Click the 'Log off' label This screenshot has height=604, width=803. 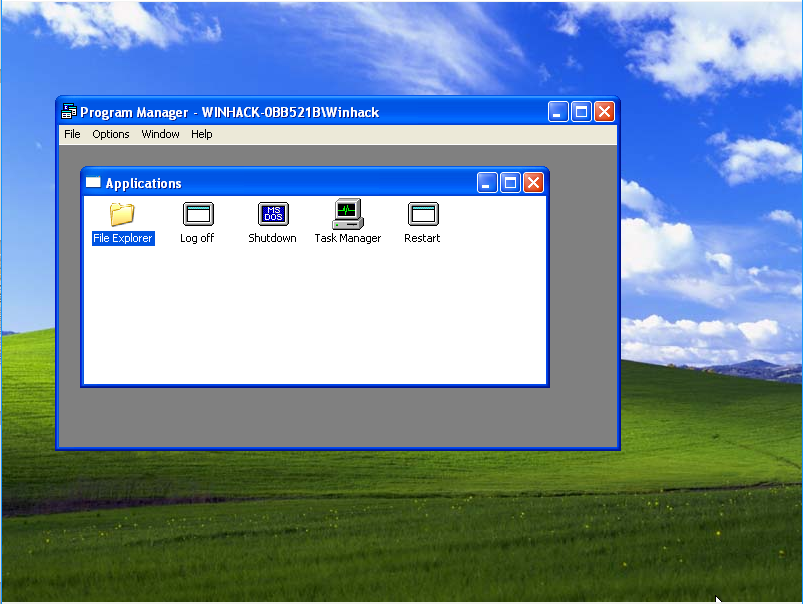(x=197, y=238)
